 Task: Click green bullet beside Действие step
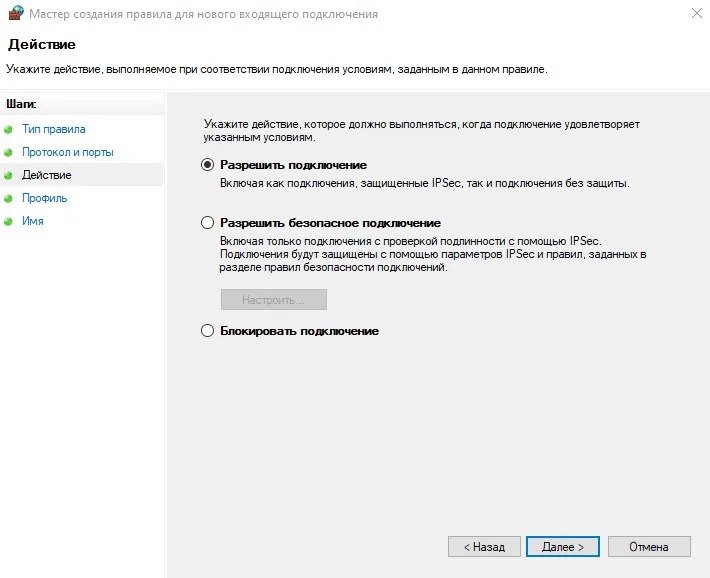click(x=9, y=176)
